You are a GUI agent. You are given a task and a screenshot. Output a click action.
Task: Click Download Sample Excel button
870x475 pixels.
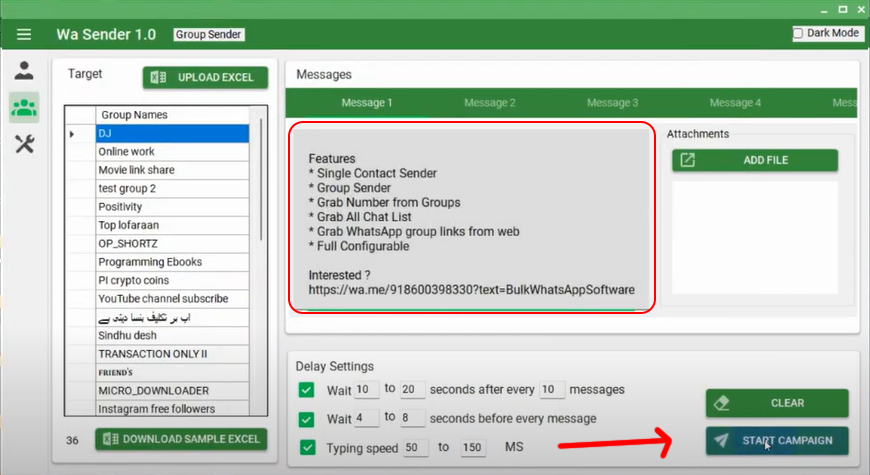point(182,439)
